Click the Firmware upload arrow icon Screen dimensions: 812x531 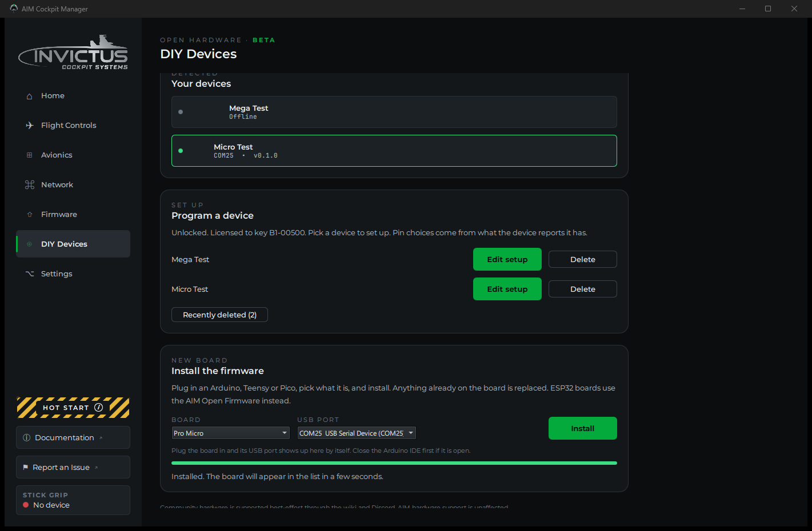(30, 215)
